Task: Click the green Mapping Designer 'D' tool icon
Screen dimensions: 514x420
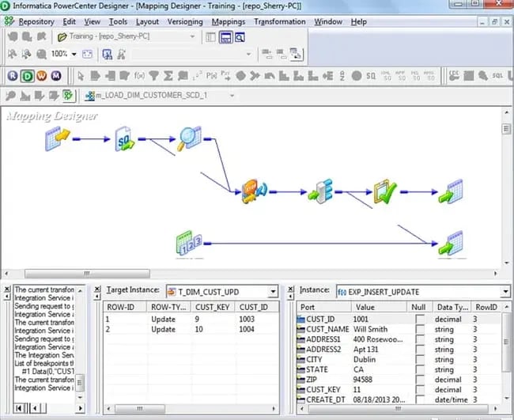Action: 28,76
